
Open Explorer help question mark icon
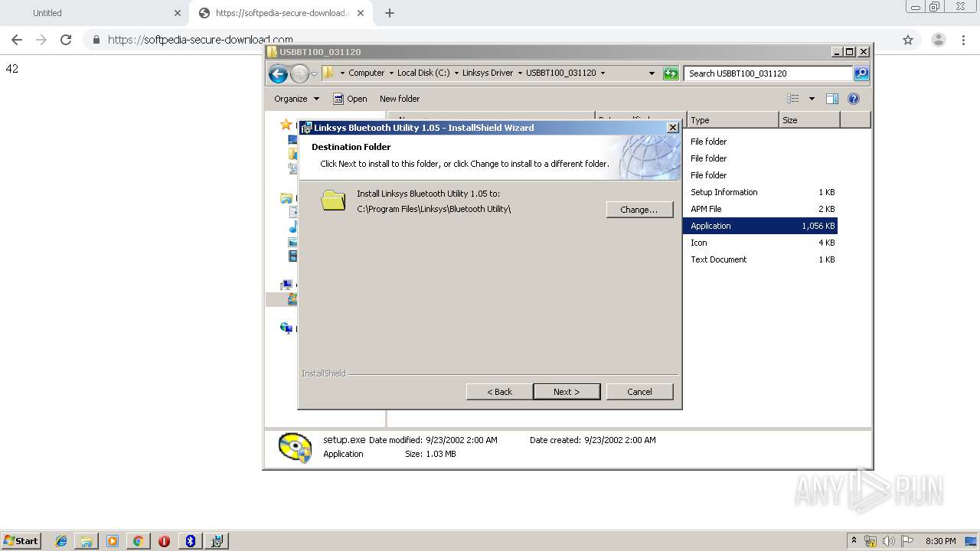point(854,99)
